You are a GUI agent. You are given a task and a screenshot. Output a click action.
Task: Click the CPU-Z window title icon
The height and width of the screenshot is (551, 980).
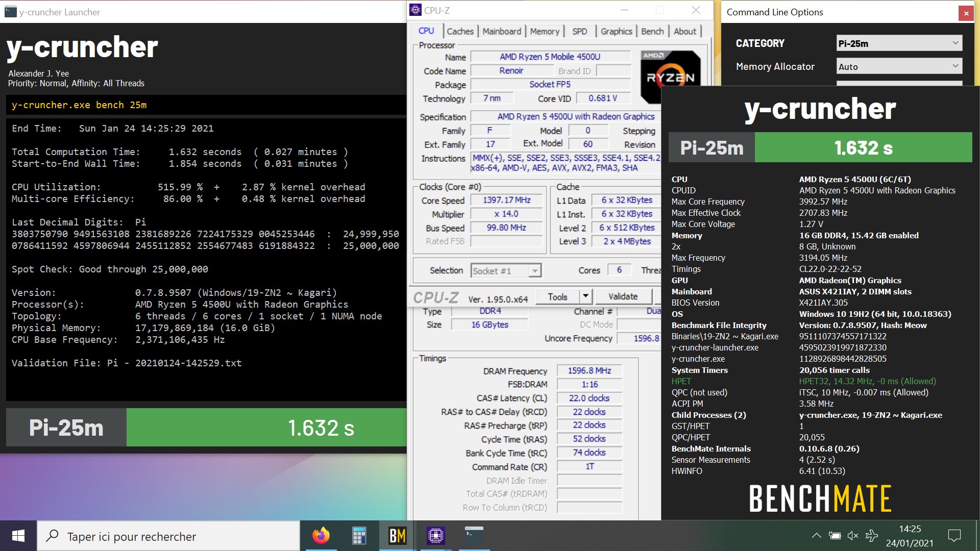[x=416, y=10]
